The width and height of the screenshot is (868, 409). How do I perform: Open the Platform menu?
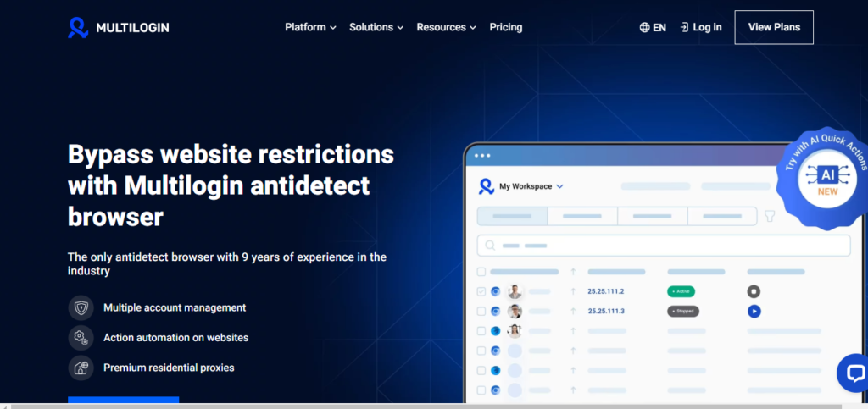310,27
